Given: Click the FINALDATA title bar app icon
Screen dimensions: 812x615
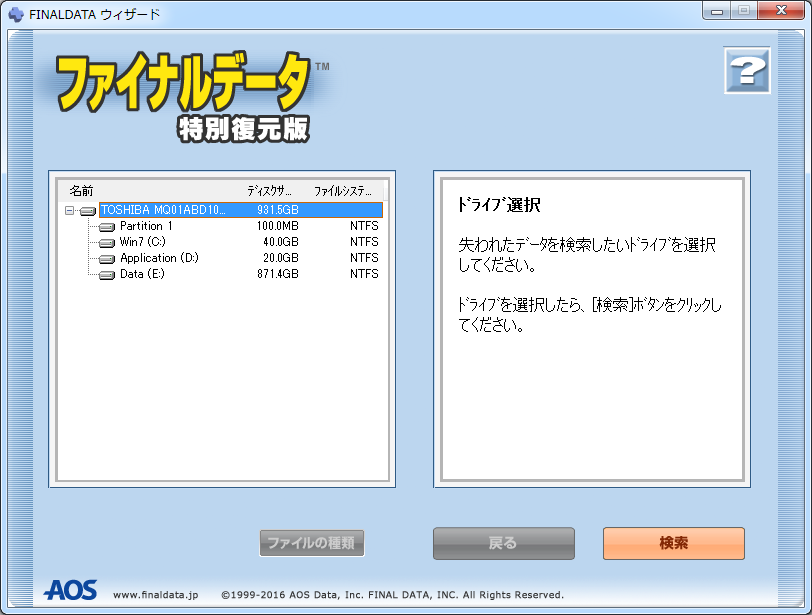Looking at the screenshot, I should coord(16,14).
